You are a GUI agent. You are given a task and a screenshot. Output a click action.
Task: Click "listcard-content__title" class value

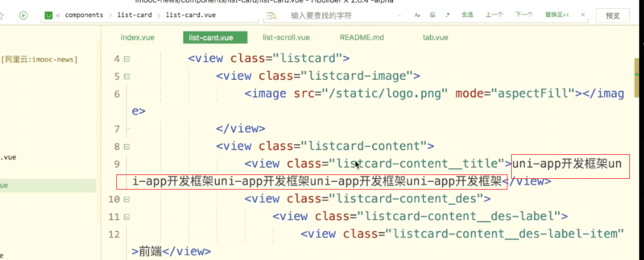point(417,164)
